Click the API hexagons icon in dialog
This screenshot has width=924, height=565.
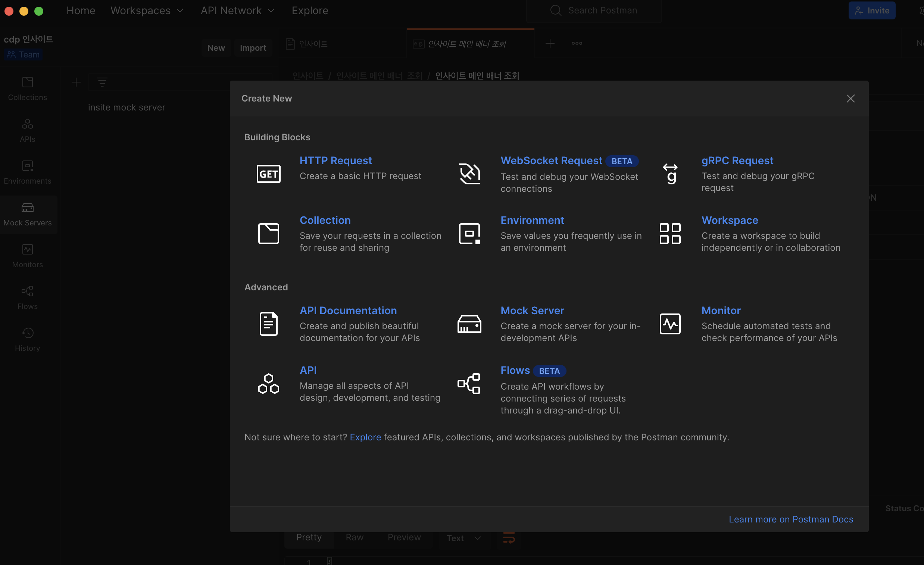[x=268, y=383]
